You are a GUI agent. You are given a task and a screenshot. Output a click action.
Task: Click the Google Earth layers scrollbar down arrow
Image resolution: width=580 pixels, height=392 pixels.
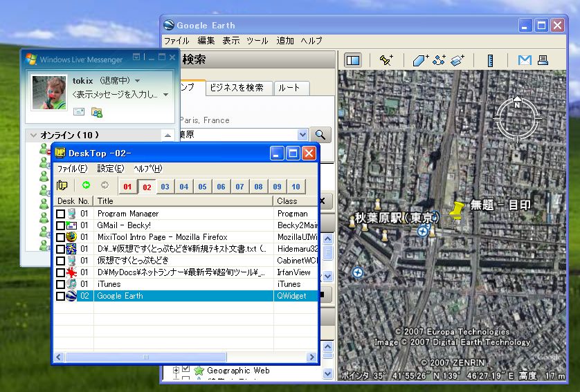[x=328, y=374]
